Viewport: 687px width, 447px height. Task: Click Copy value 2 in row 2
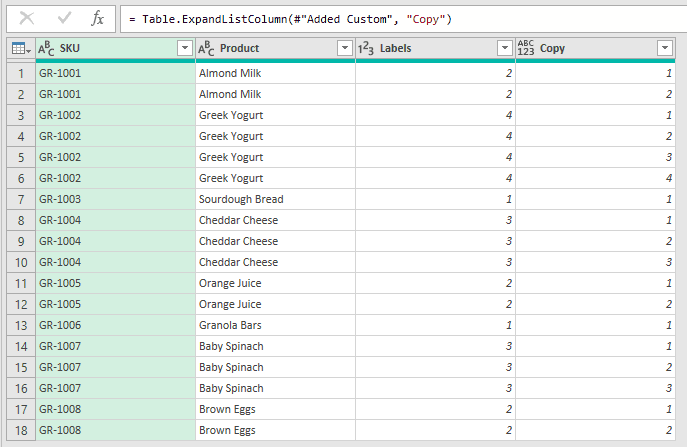pos(595,94)
